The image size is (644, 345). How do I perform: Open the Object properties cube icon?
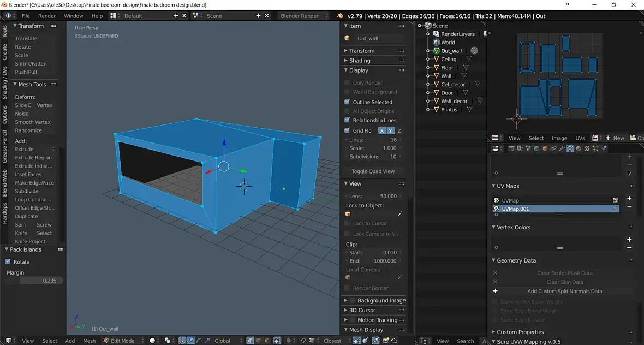(x=545, y=148)
